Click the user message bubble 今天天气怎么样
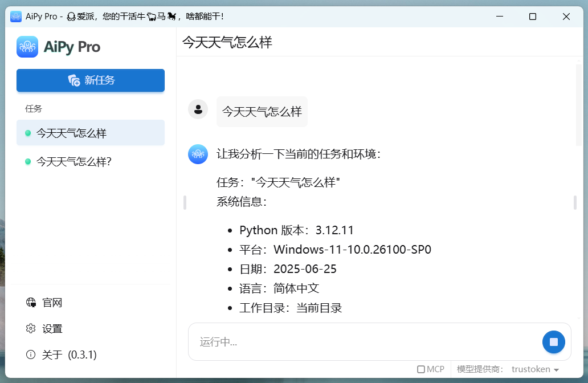Viewport: 588px width, 383px height. tap(262, 111)
